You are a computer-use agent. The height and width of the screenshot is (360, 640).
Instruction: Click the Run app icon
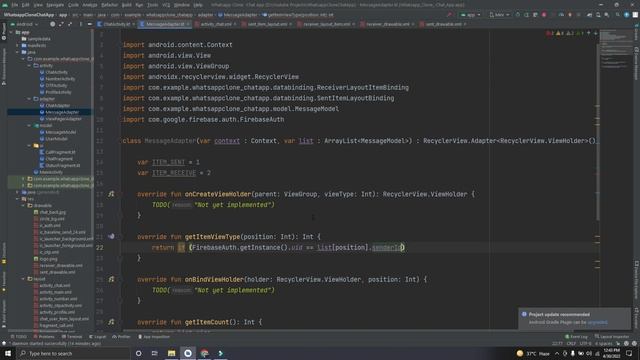click(x=518, y=15)
